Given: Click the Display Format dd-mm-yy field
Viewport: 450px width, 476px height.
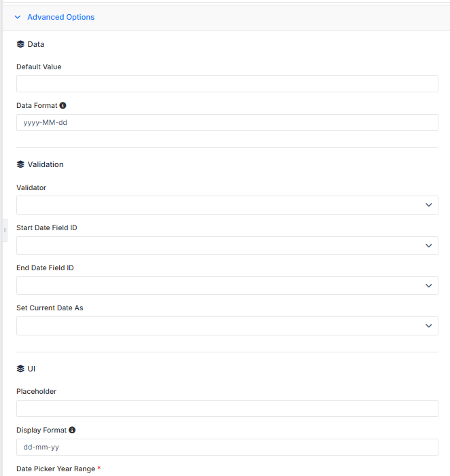Looking at the screenshot, I should [227, 447].
